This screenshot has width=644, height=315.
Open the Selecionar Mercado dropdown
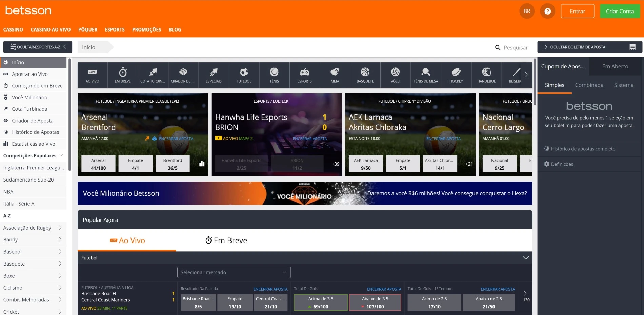234,272
